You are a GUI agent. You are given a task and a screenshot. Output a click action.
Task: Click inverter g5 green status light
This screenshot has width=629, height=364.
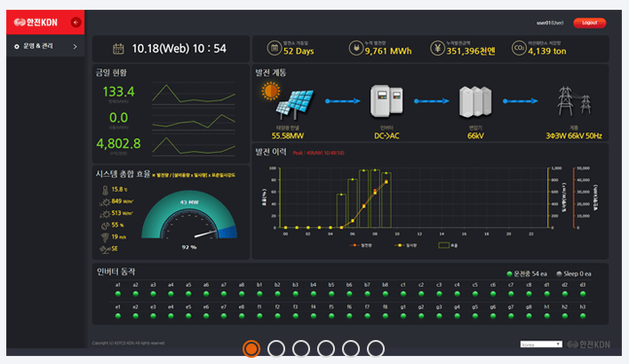click(475, 316)
